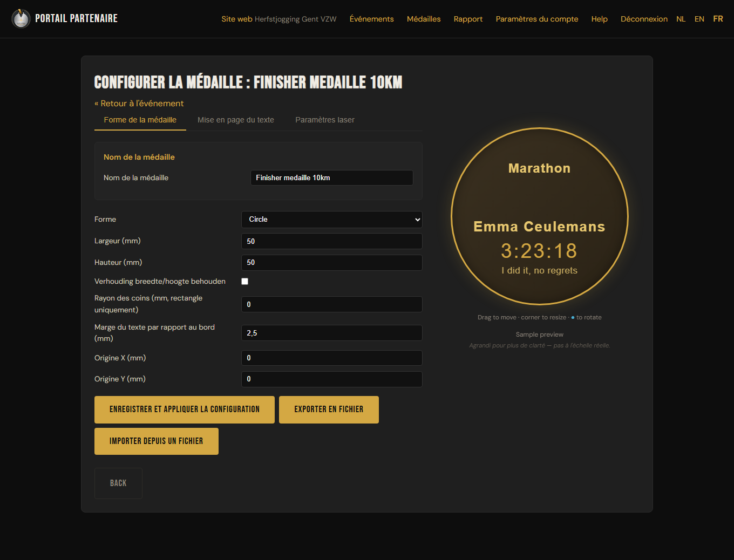Click the Hauteur (mm) input field
The width and height of the screenshot is (734, 560).
pos(331,263)
